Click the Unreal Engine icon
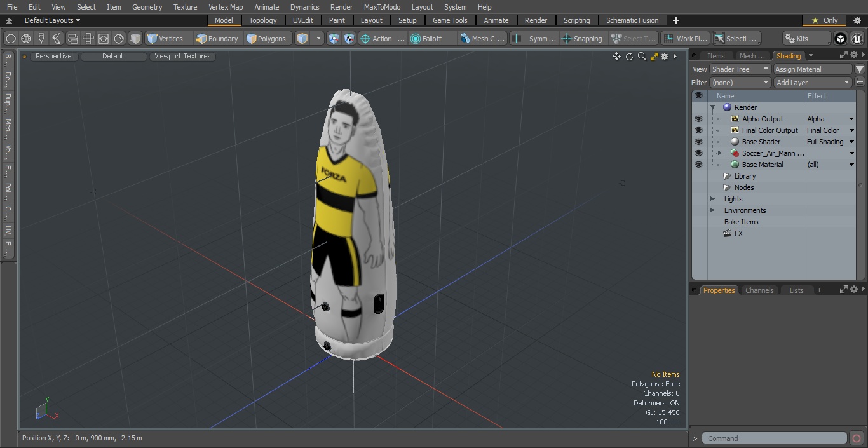The height and width of the screenshot is (448, 868). [857, 39]
